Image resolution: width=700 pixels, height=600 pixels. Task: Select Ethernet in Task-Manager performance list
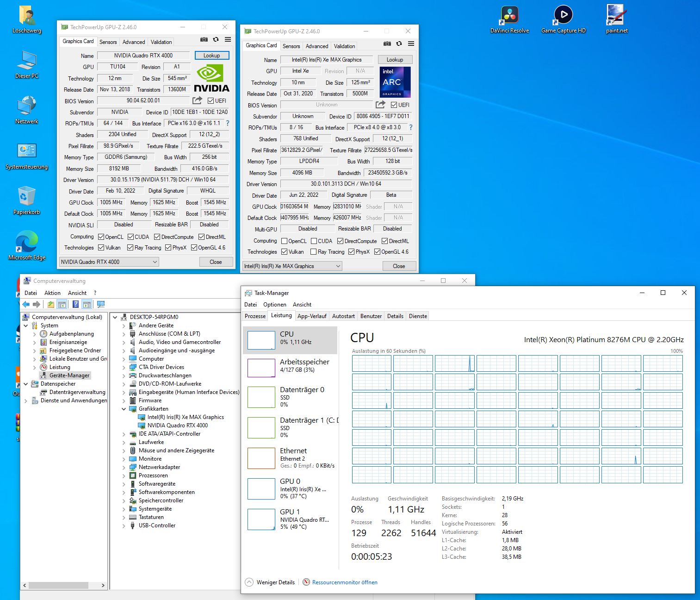tap(291, 457)
